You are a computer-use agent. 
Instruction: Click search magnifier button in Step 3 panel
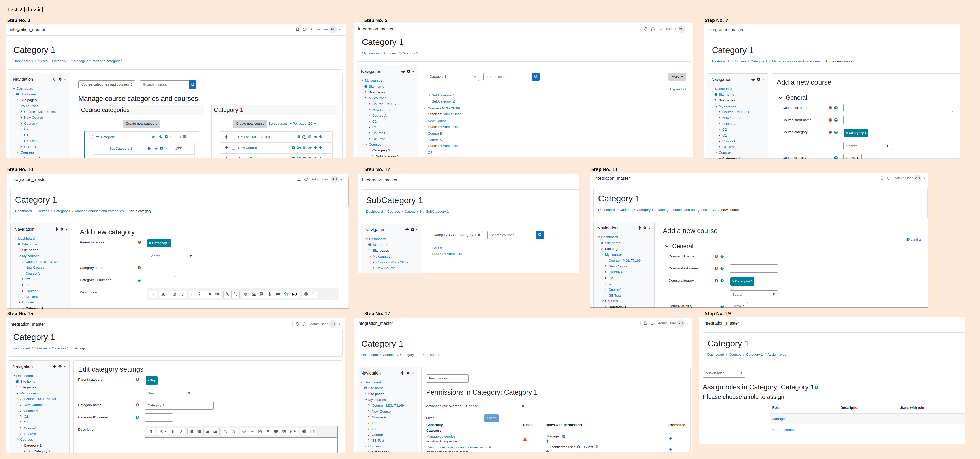(x=192, y=84)
